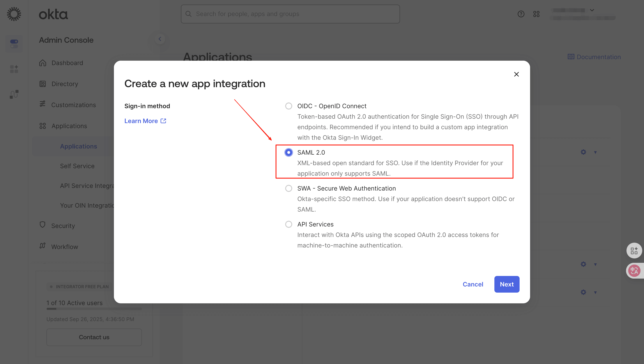This screenshot has height=364, width=644.
Task: Click the Okta sunburst logo icon
Action: [x=14, y=14]
